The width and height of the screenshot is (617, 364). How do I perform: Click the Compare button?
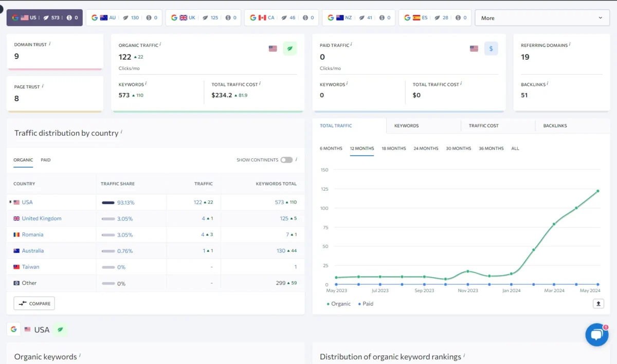[x=34, y=303]
